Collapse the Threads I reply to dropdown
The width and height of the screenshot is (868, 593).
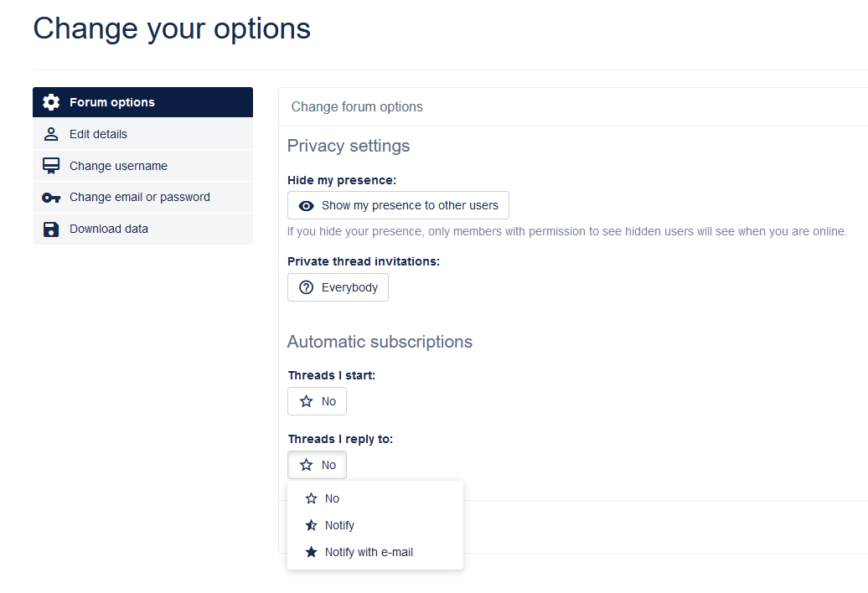coord(317,465)
